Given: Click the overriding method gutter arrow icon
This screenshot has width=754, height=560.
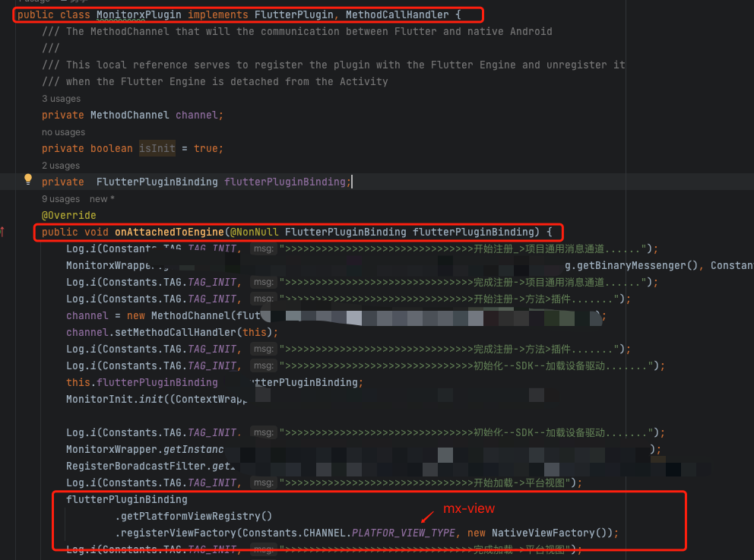Looking at the screenshot, I should point(2,232).
